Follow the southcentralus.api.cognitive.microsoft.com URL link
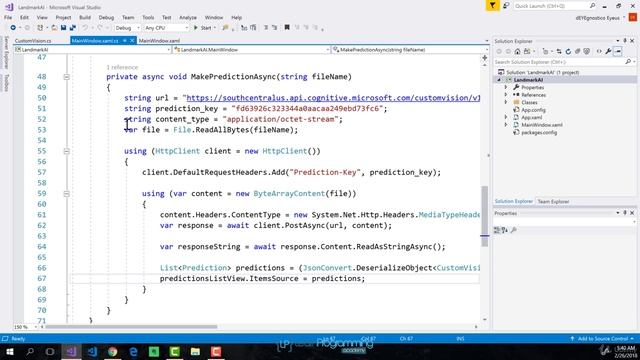The width and height of the screenshot is (640, 360). coord(333,98)
